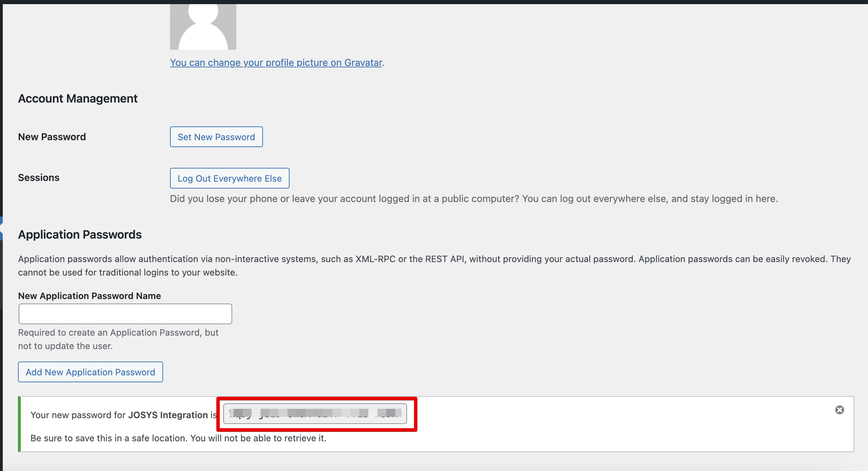Image resolution: width=868 pixels, height=471 pixels.
Task: Click the sidebar current-menu arrow at left edge
Action: (1, 228)
